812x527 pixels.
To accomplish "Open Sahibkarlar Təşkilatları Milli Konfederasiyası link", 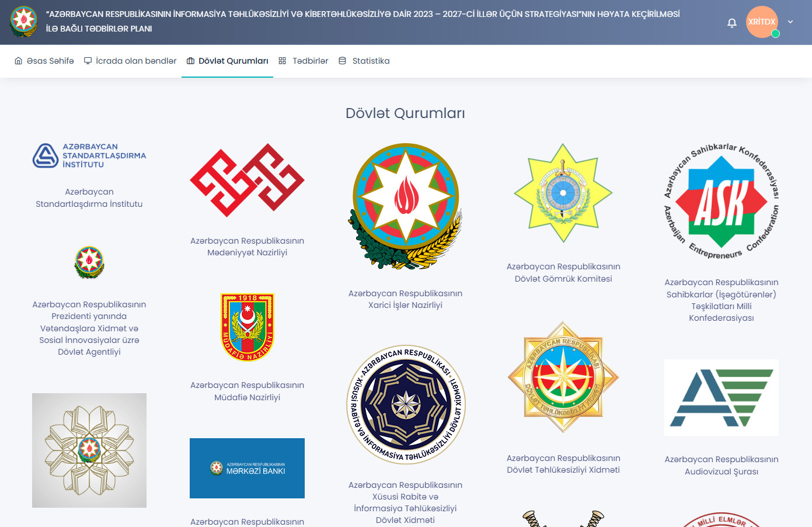I will tap(722, 300).
